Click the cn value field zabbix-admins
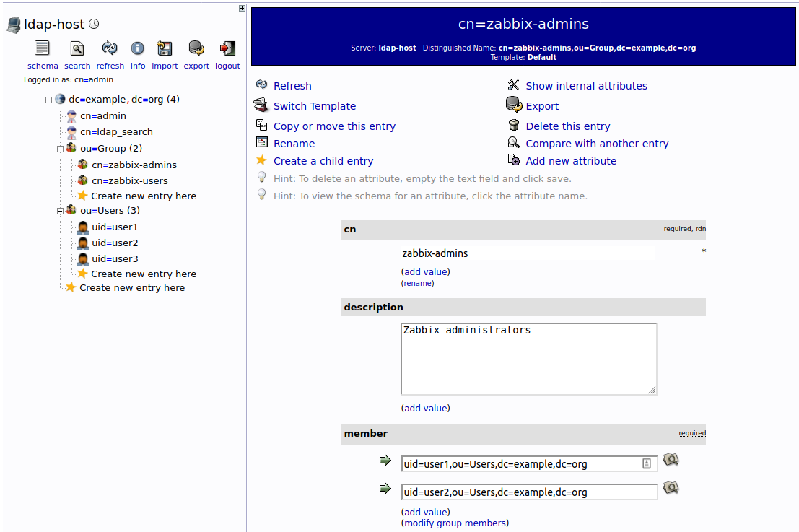The image size is (799, 532). tap(528, 253)
